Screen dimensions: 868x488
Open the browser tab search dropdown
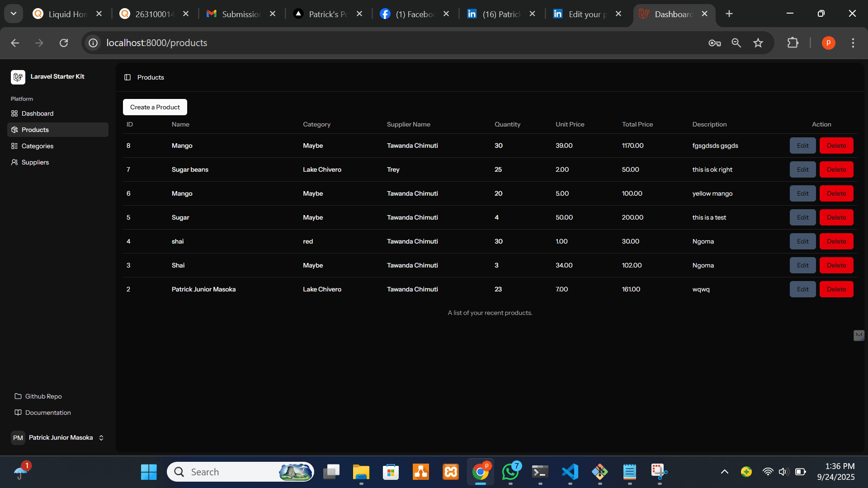pyautogui.click(x=13, y=13)
